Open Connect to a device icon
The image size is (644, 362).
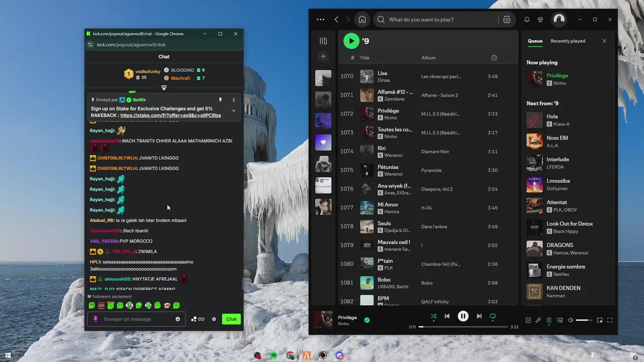tap(559, 320)
